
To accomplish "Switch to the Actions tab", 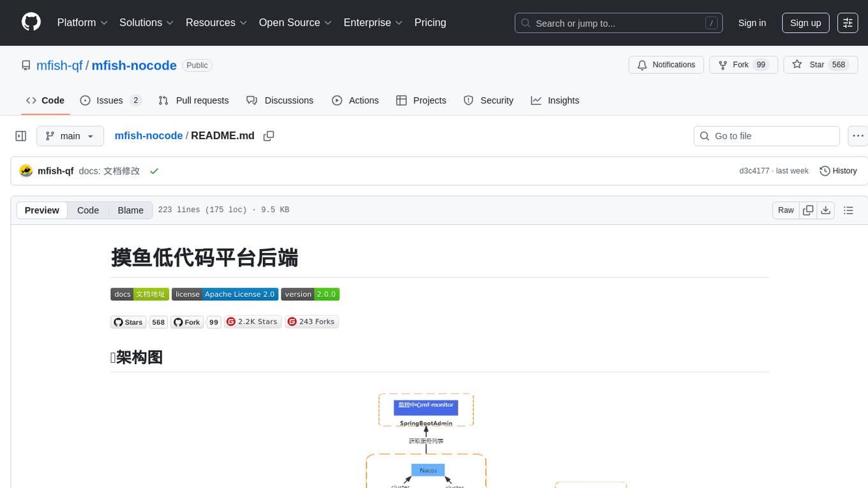I will click(x=355, y=100).
